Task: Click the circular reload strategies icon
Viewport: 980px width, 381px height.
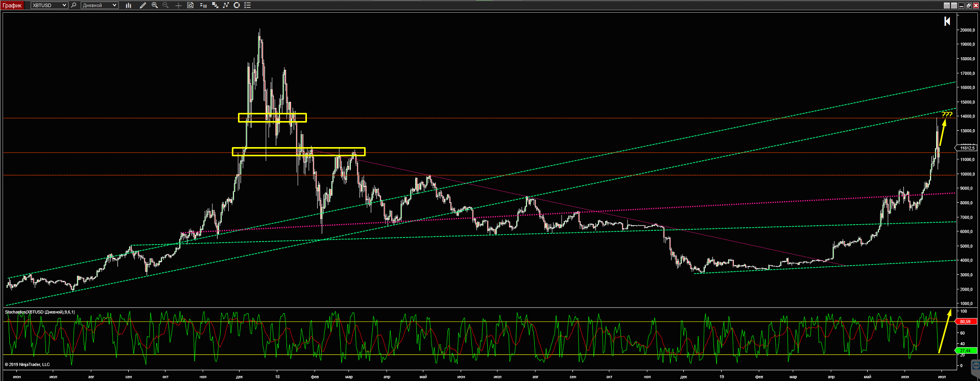Action: click(236, 5)
